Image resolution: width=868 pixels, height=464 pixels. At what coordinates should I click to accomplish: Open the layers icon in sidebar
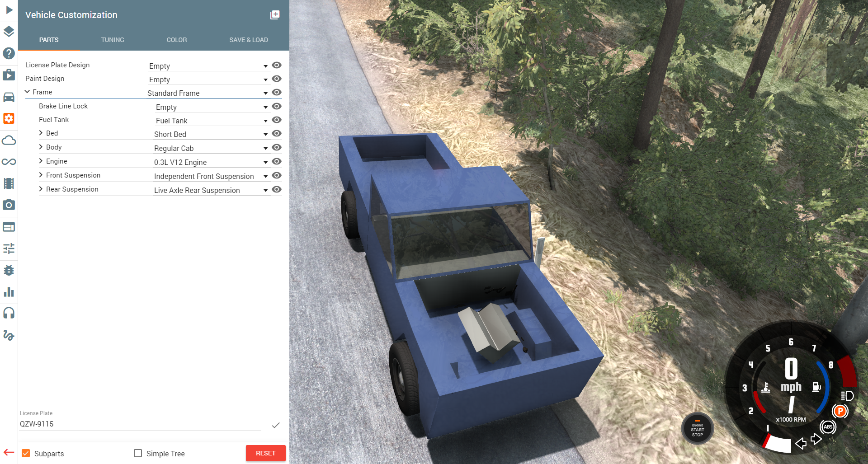pos(9,32)
